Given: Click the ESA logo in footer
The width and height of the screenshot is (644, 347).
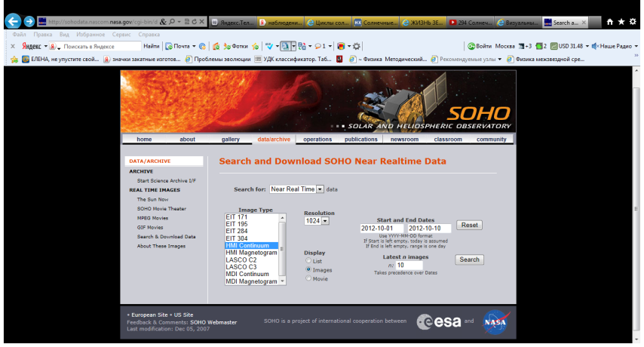Looking at the screenshot, I should (x=439, y=322).
